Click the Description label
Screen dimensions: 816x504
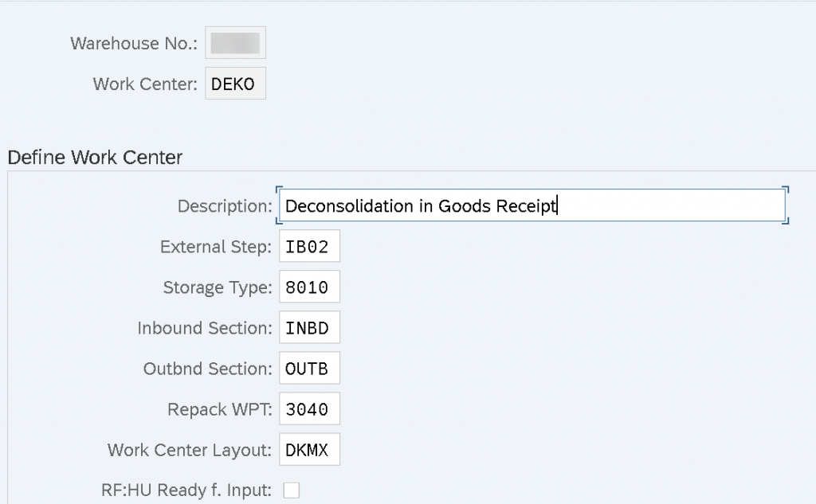pos(225,206)
